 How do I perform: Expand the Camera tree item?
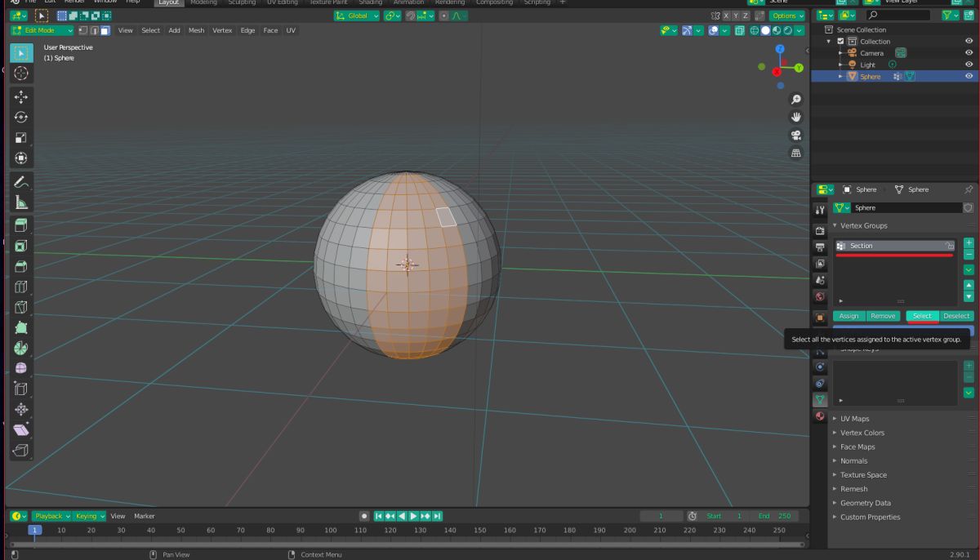tap(840, 53)
